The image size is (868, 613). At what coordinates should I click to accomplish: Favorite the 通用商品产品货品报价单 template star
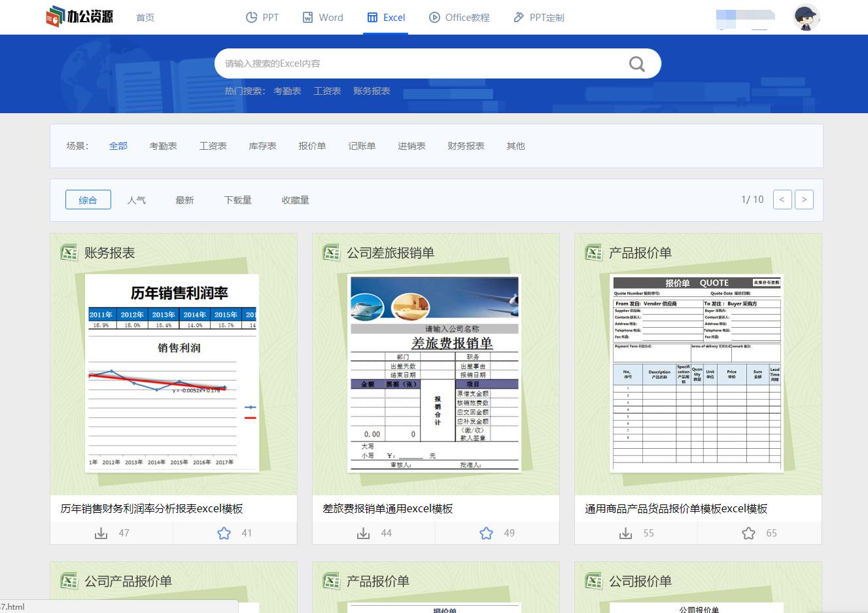[x=748, y=533]
